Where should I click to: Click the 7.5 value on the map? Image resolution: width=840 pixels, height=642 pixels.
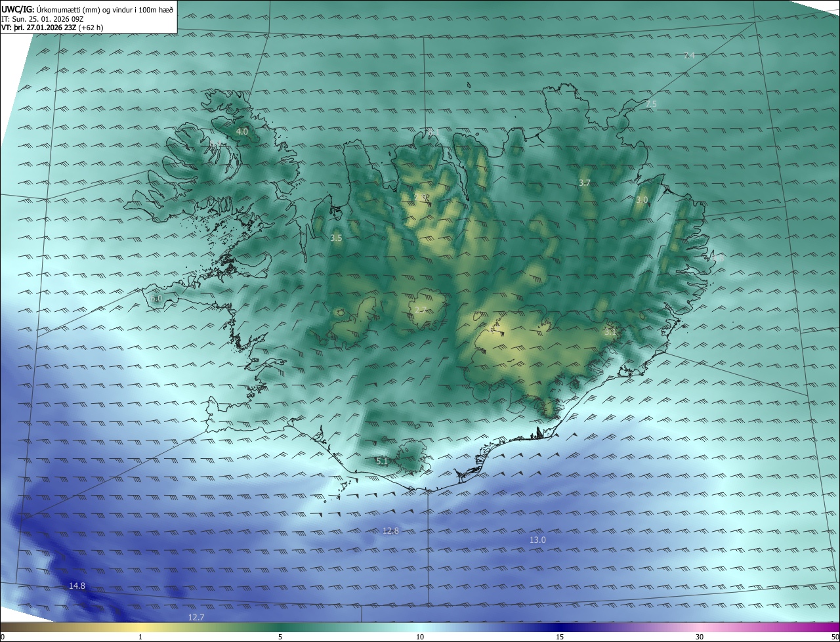coord(651,104)
